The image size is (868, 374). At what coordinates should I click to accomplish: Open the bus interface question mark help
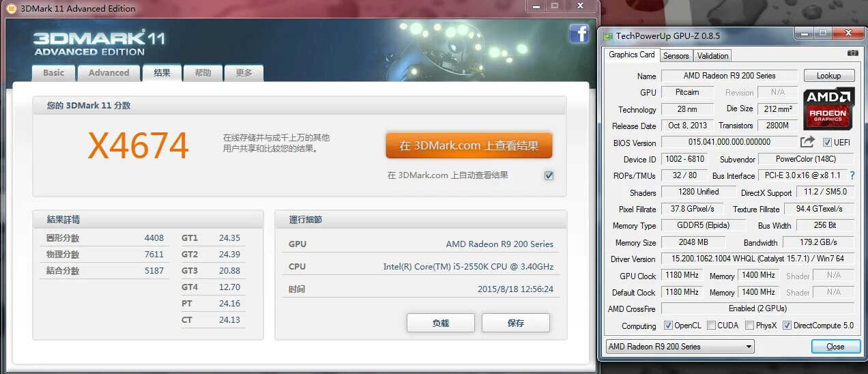(x=852, y=175)
